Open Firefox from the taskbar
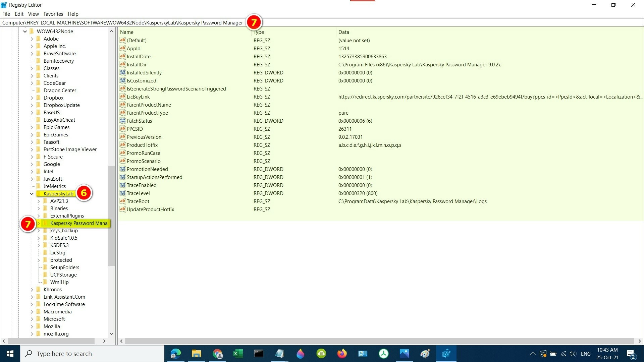Image resolution: width=644 pixels, height=362 pixels. (342, 354)
